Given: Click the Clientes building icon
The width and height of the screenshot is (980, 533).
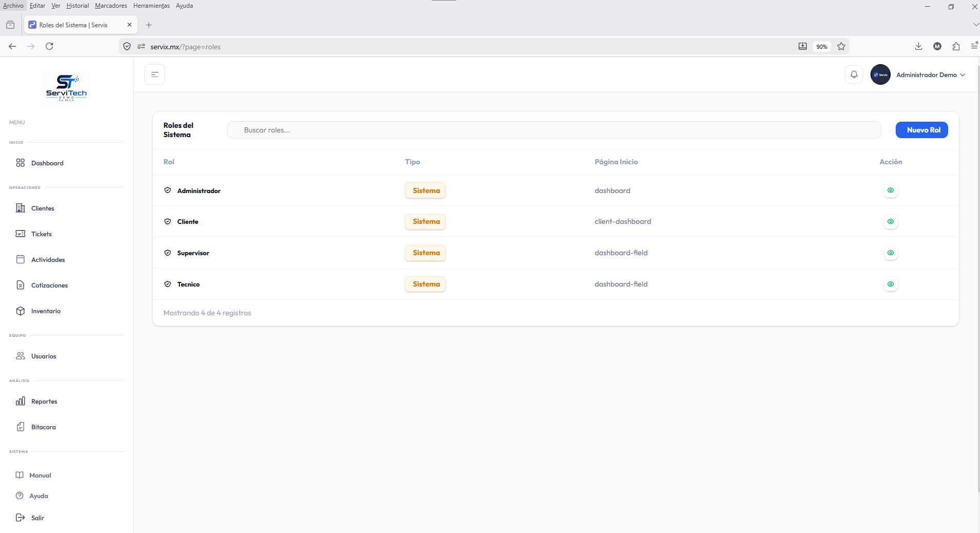Looking at the screenshot, I should (21, 208).
